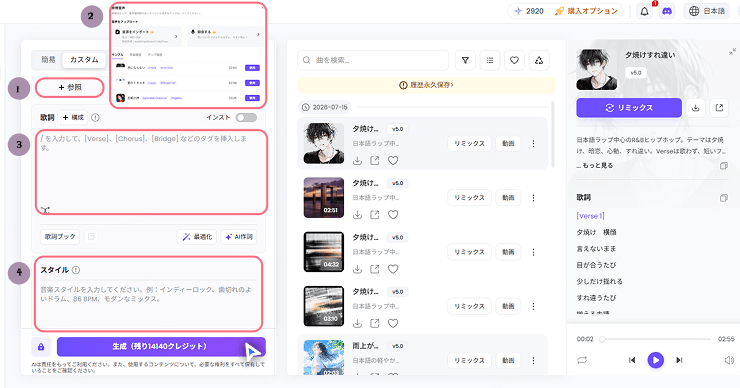Click the AI作詞 button
Screen dimensions: 740x388
239,236
